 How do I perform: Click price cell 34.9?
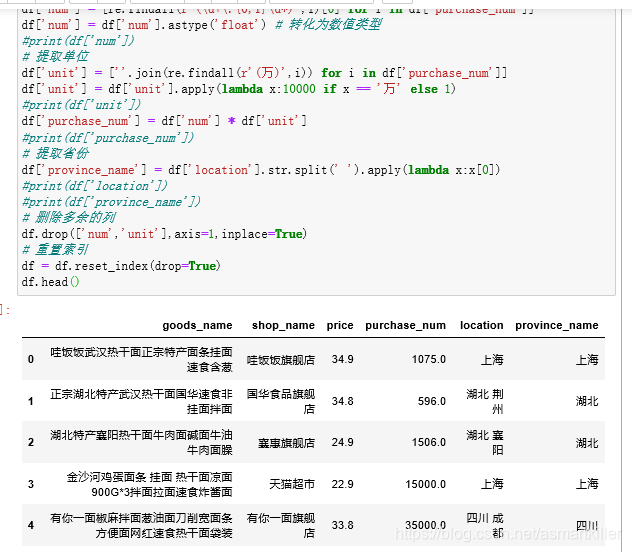point(342,359)
